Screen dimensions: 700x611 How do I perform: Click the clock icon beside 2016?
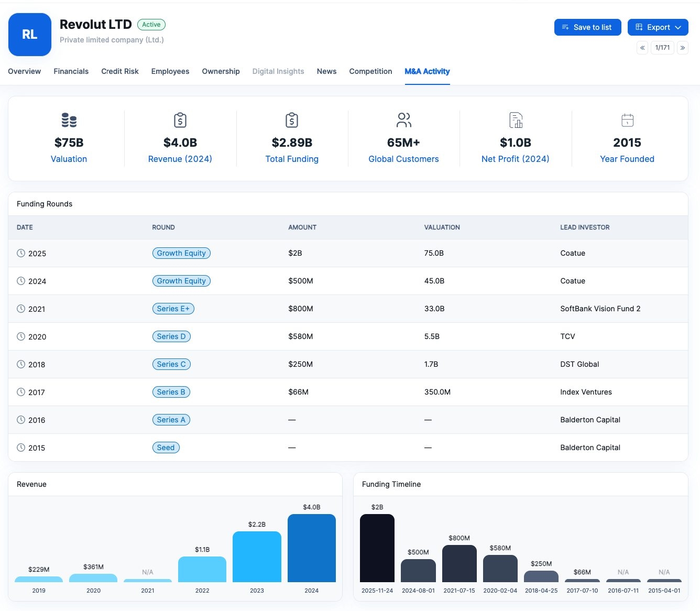[21, 420]
